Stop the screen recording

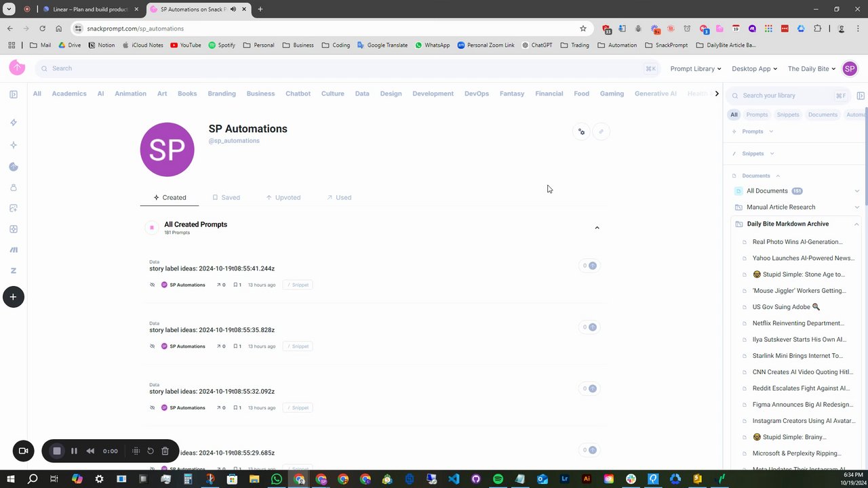click(x=57, y=451)
